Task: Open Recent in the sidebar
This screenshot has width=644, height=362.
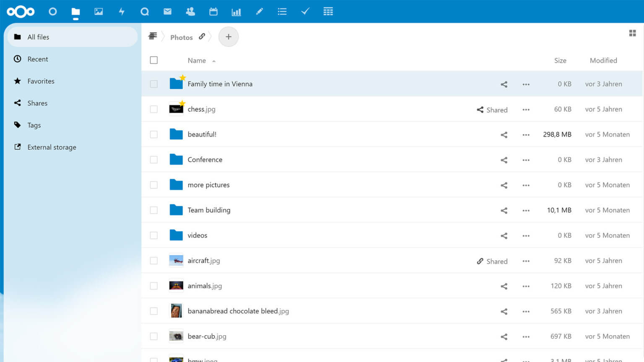Action: pos(38,59)
